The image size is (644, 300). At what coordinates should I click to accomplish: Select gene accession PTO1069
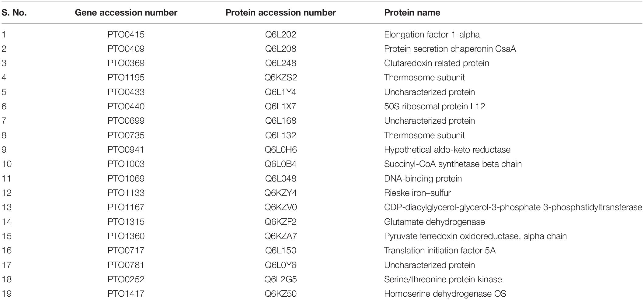pos(126,178)
